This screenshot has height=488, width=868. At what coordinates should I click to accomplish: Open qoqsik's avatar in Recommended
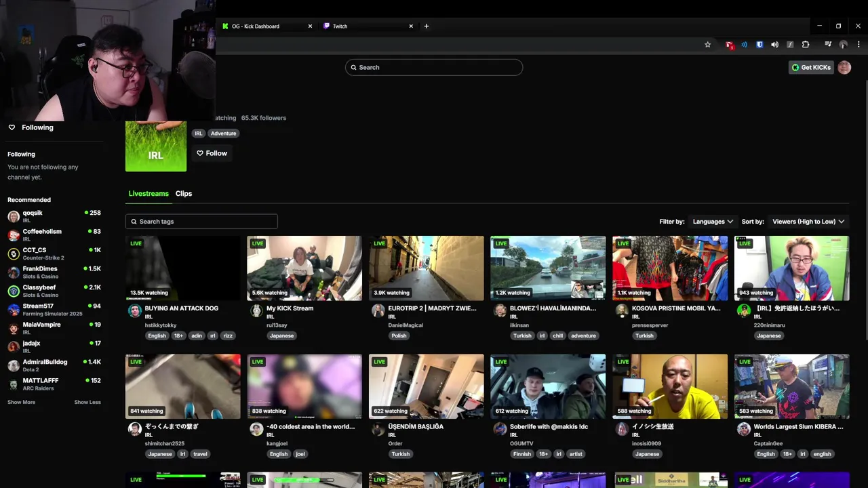(14, 217)
